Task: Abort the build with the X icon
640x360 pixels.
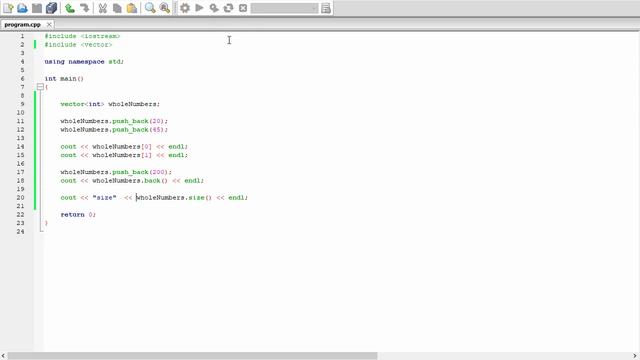Action: 243,8
